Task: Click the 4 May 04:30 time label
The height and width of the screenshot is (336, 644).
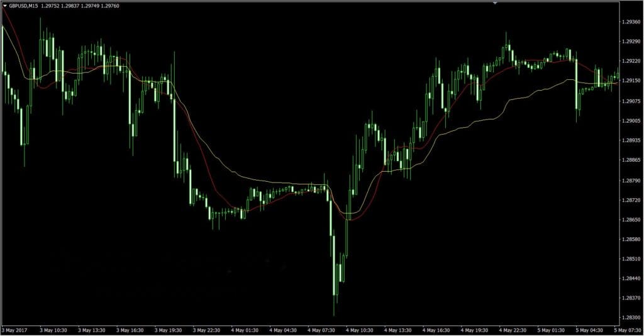Action: click(x=282, y=330)
